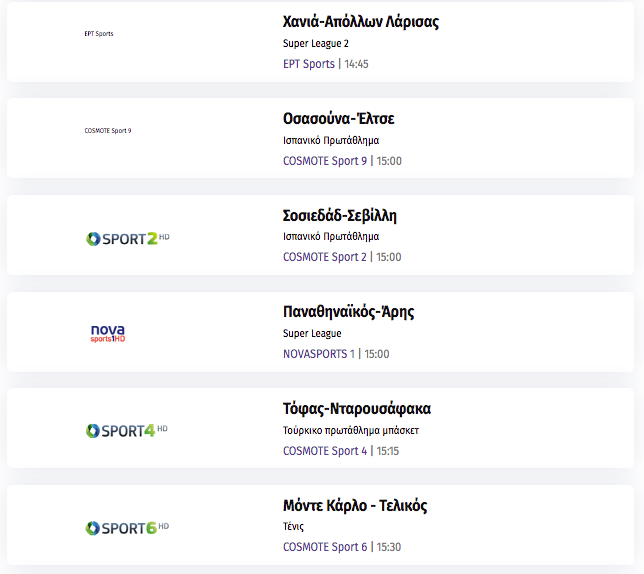Viewport: 644px width, 574px height.
Task: Select the Σοσιεδάδ-Σεβίλλη match title
Action: pos(340,216)
